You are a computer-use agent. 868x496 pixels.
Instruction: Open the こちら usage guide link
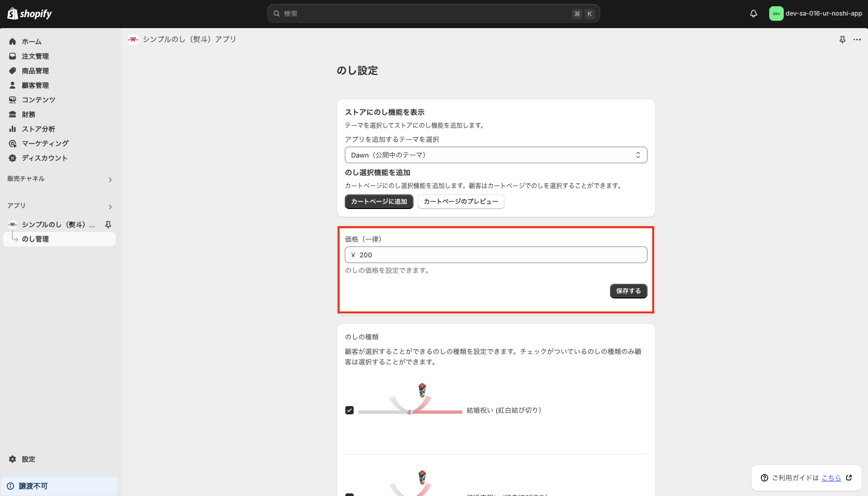[832, 478]
